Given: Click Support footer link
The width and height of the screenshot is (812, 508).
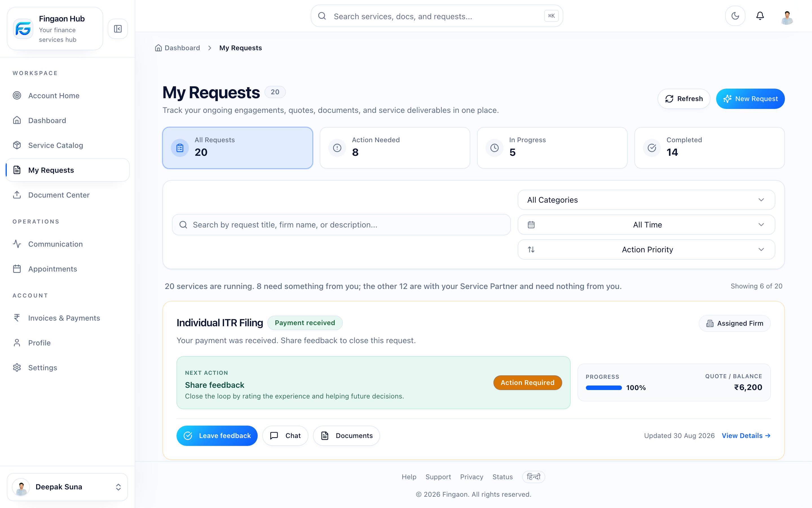Looking at the screenshot, I should (x=438, y=477).
